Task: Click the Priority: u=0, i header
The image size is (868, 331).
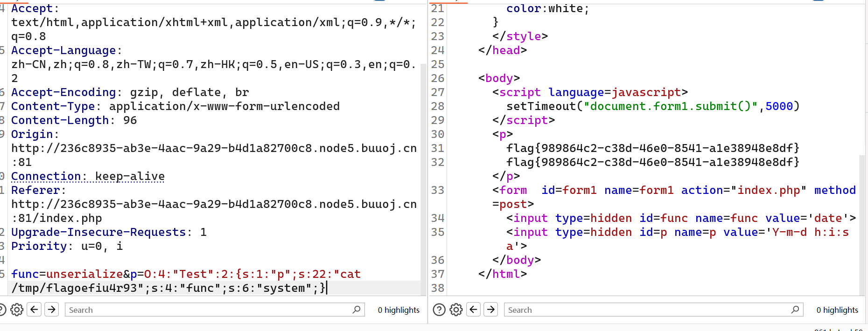Action: point(67,246)
